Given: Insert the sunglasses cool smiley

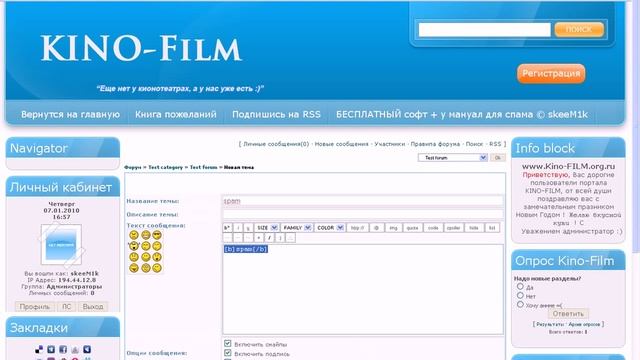Looking at the screenshot, I should click(157, 235).
